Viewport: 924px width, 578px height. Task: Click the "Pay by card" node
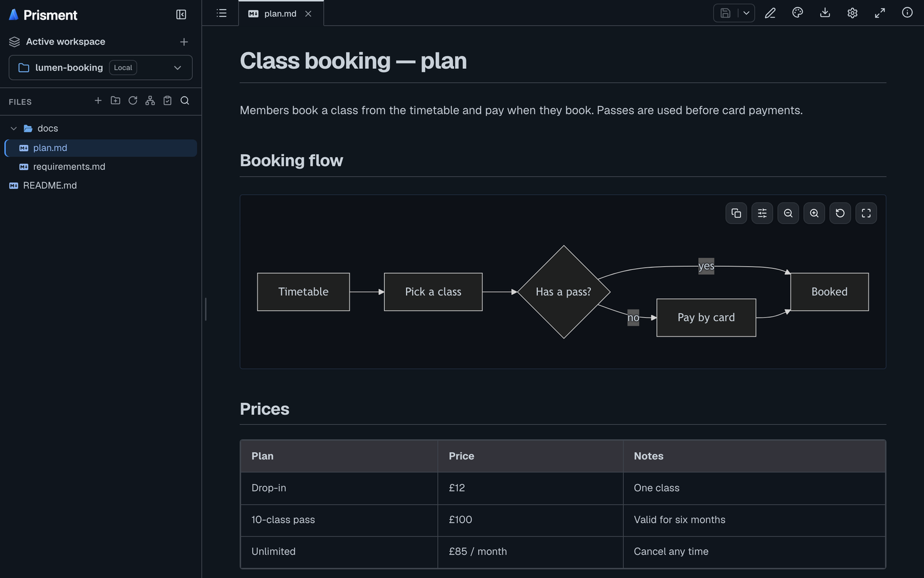pos(706,317)
